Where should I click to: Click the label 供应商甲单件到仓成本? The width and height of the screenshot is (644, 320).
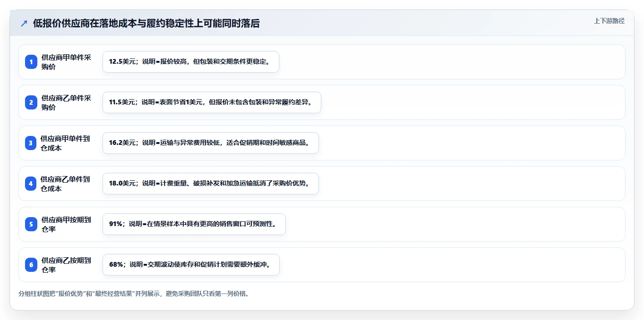point(65,143)
